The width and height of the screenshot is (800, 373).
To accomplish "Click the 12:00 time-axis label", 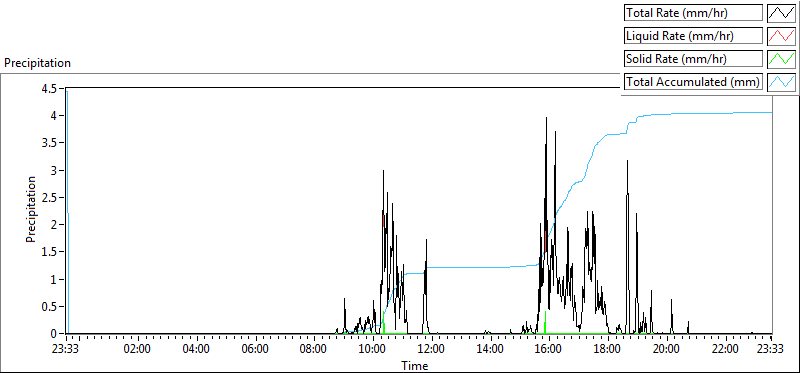I will pos(432,350).
